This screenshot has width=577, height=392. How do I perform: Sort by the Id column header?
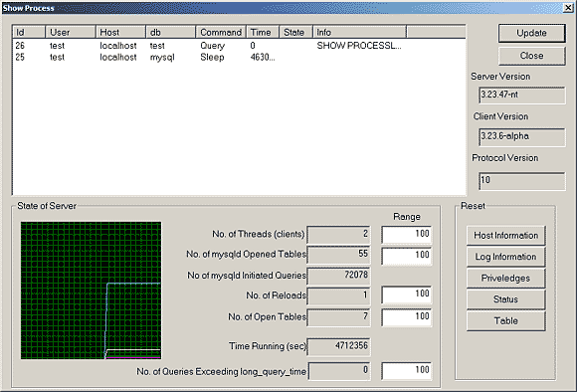click(x=29, y=33)
